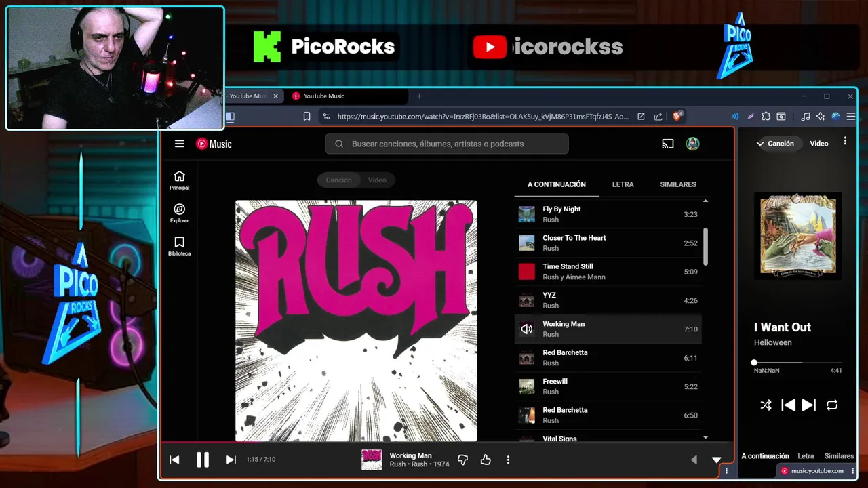The width and height of the screenshot is (868, 488).
Task: Click the mini player seek slider
Action: tap(797, 363)
